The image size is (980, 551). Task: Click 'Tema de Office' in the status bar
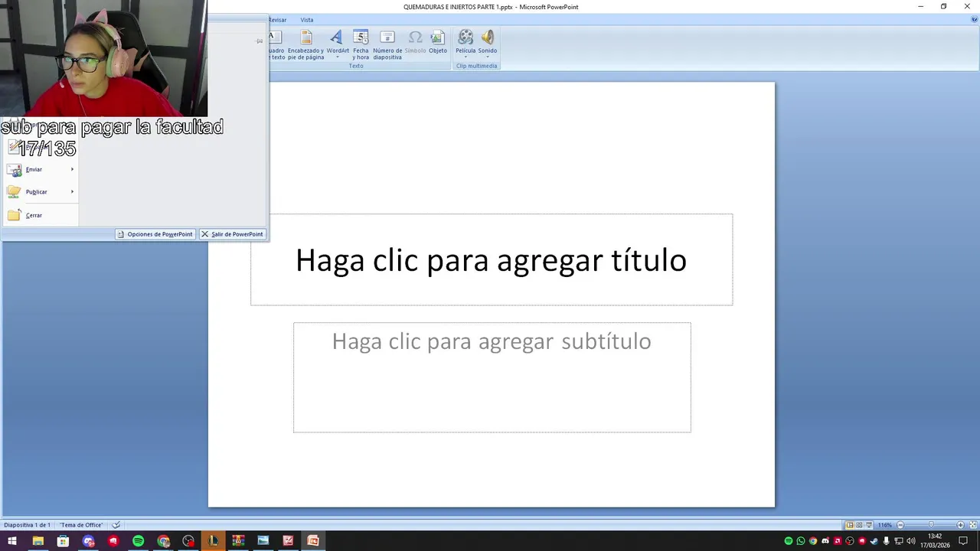[x=82, y=525]
